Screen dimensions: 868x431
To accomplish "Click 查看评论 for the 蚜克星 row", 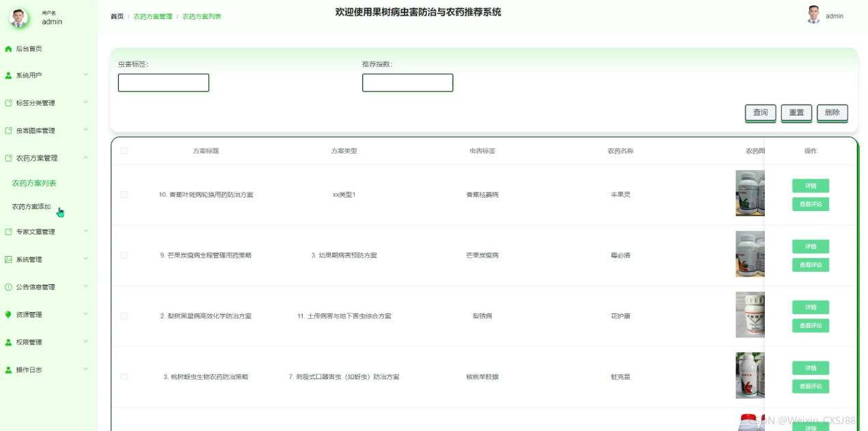I will coord(811,387).
